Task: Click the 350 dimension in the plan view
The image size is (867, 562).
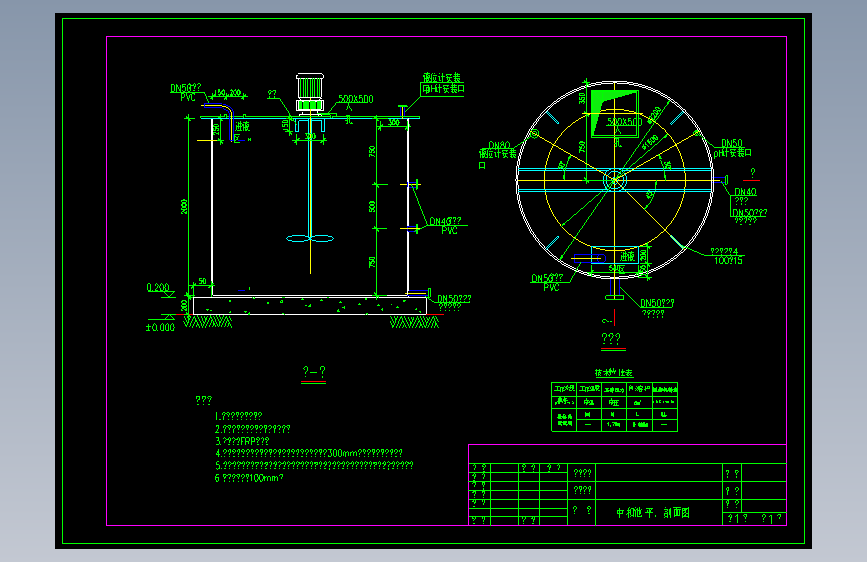Action: pos(582,98)
